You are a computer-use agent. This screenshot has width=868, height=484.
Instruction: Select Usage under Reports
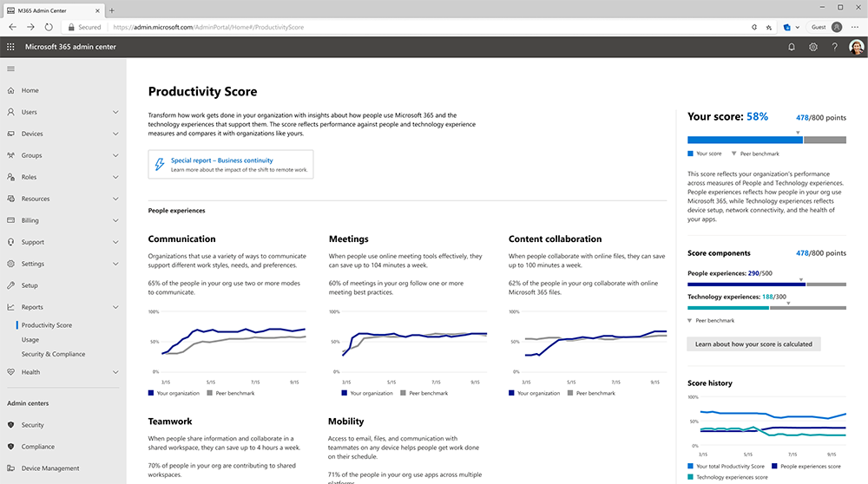coord(30,340)
